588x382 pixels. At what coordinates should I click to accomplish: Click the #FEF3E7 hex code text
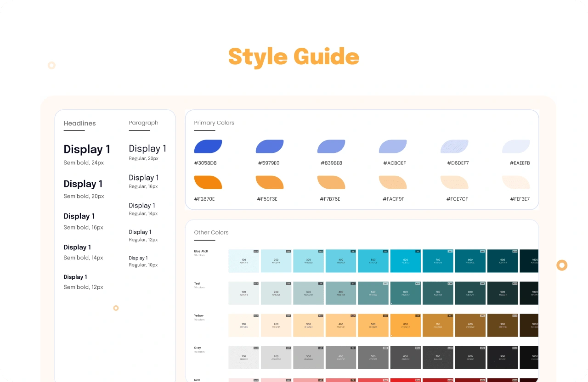[x=520, y=199]
